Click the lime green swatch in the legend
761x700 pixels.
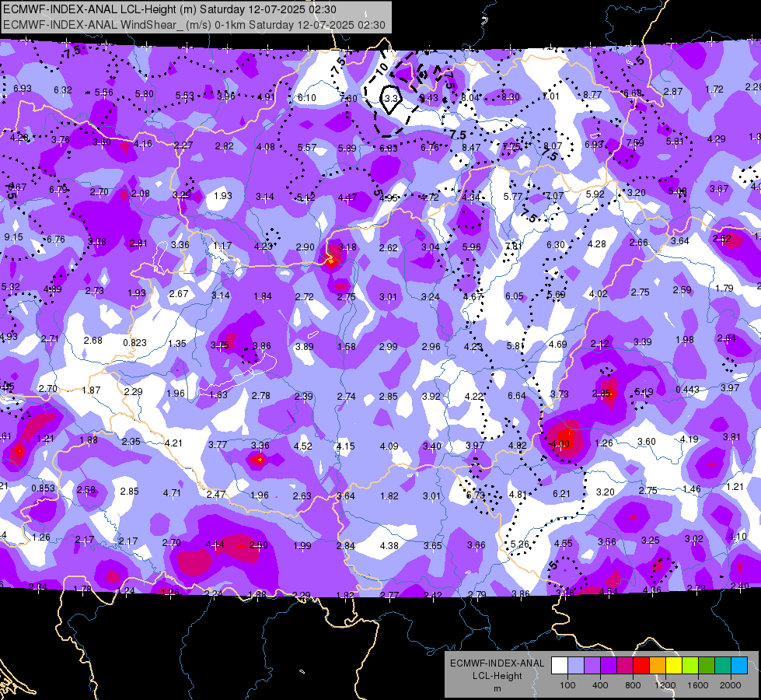(690, 666)
